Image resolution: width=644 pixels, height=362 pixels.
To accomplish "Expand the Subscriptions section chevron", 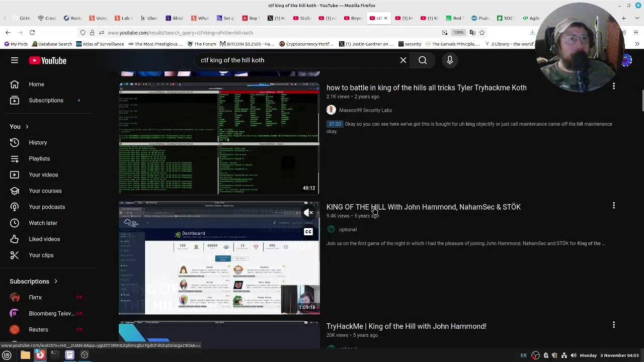I will (x=55, y=282).
